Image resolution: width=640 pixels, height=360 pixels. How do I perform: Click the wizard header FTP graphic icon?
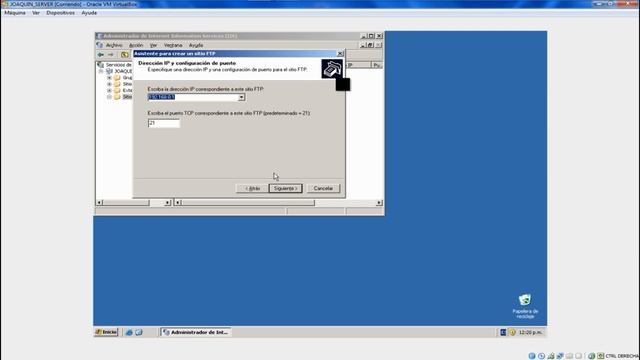(x=332, y=69)
